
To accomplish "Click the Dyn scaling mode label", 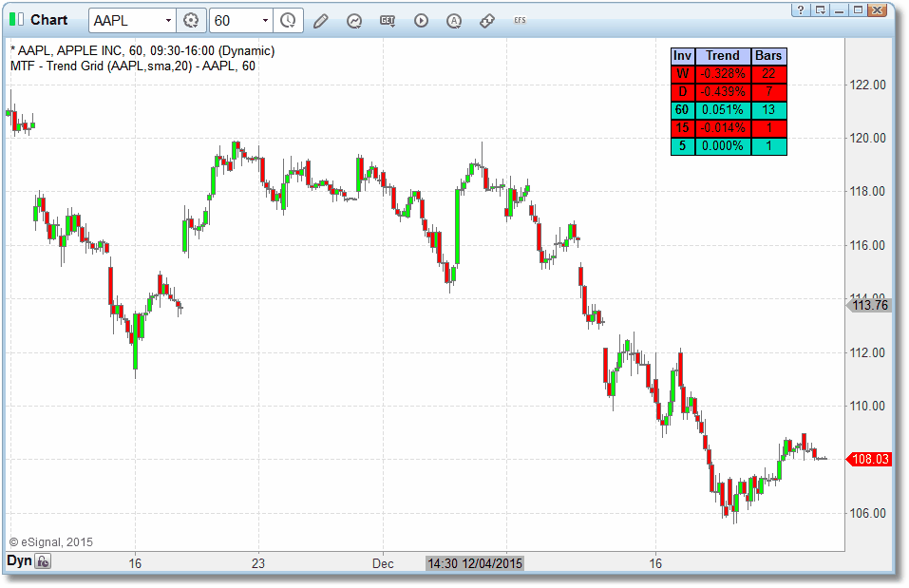I will click(x=19, y=560).
